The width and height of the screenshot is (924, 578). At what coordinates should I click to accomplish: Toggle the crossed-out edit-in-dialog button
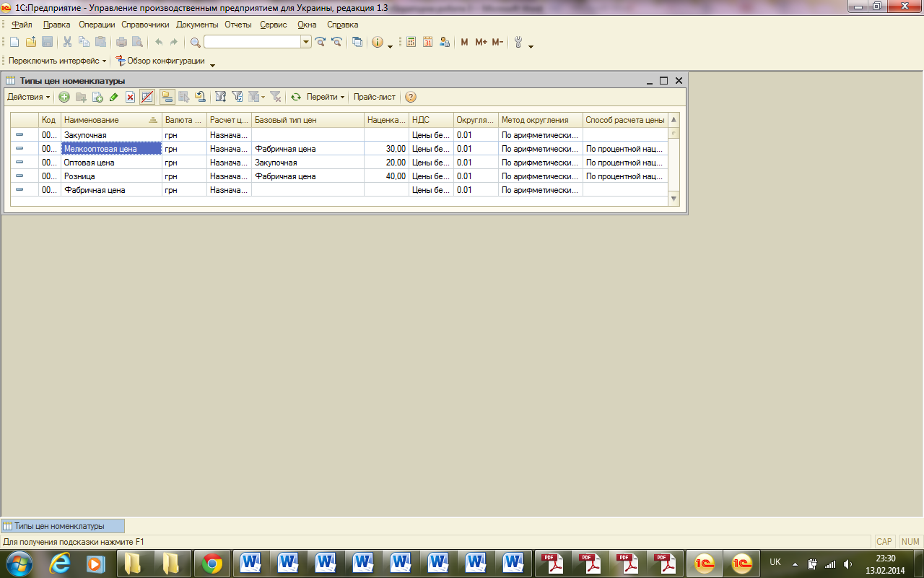coord(147,97)
